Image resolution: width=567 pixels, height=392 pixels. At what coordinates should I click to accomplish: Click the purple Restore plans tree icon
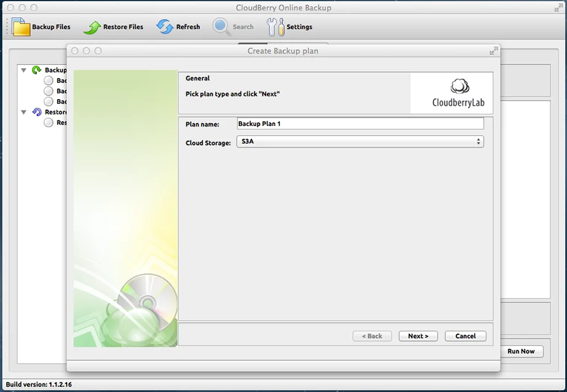[37, 112]
